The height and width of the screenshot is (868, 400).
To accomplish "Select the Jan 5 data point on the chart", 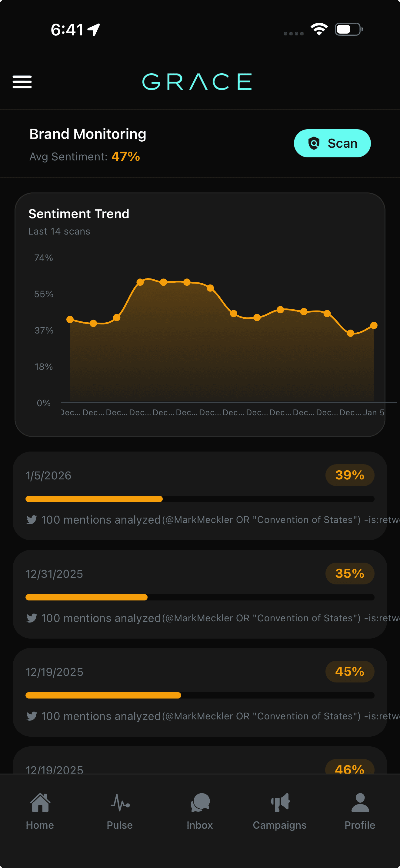I will coord(374,325).
